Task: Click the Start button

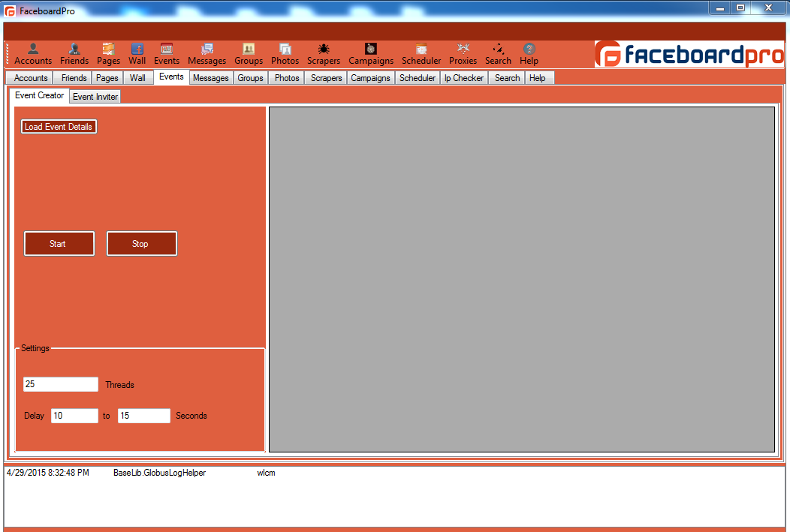Action: coord(59,244)
